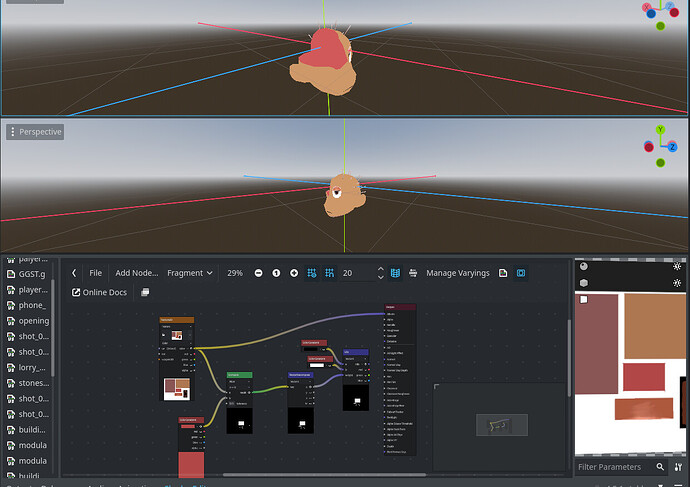The image size is (690, 487).
Task: Toggle the graph minimap button
Action: click(x=395, y=273)
